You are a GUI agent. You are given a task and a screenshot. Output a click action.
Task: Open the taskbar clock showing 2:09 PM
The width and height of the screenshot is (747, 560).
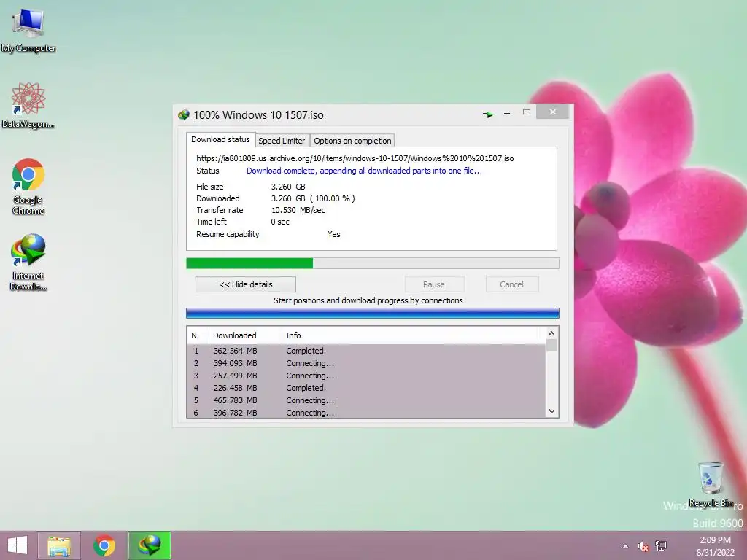pyautogui.click(x=715, y=546)
